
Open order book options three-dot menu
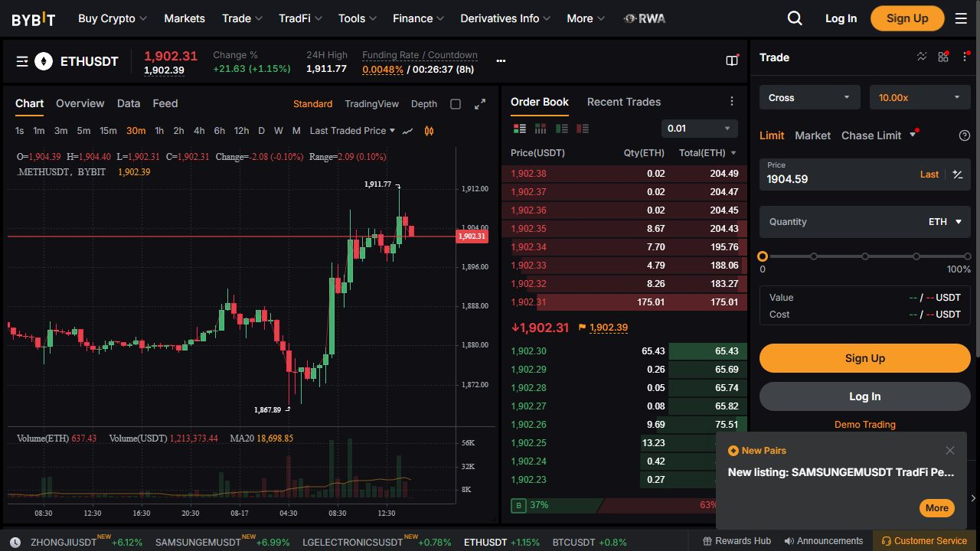point(732,102)
